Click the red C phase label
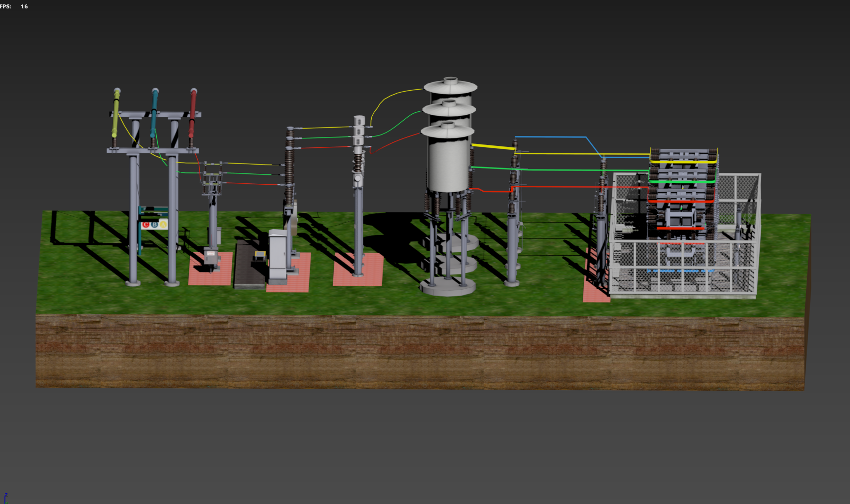Screen dimensions: 850x504 [146, 225]
